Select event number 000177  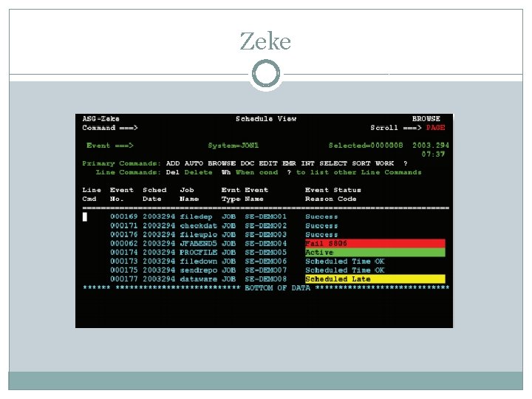click(124, 279)
